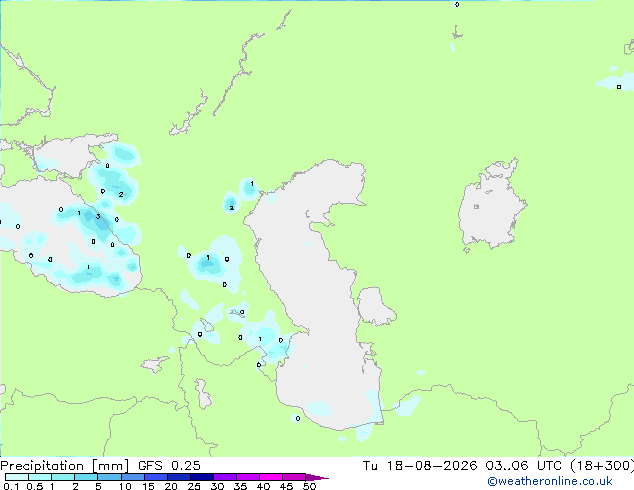Click the above-50 mm arrow tip of legend
Screen dimensions: 634x490
click(x=317, y=477)
